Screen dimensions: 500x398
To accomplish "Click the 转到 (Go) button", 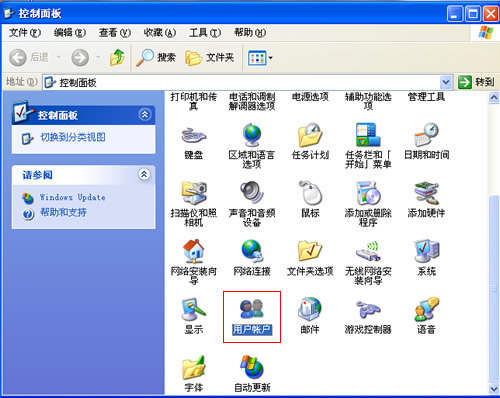I will click(x=476, y=82).
